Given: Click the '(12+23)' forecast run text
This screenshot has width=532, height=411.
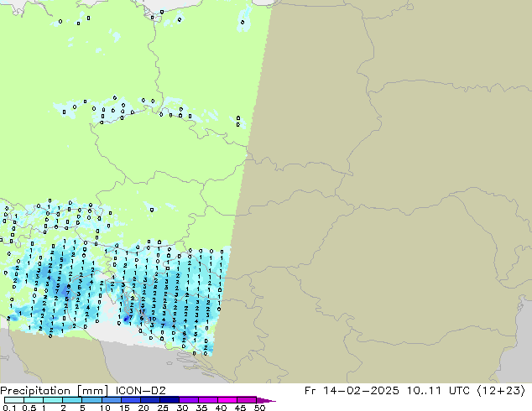Looking at the screenshot, I should [502, 391].
